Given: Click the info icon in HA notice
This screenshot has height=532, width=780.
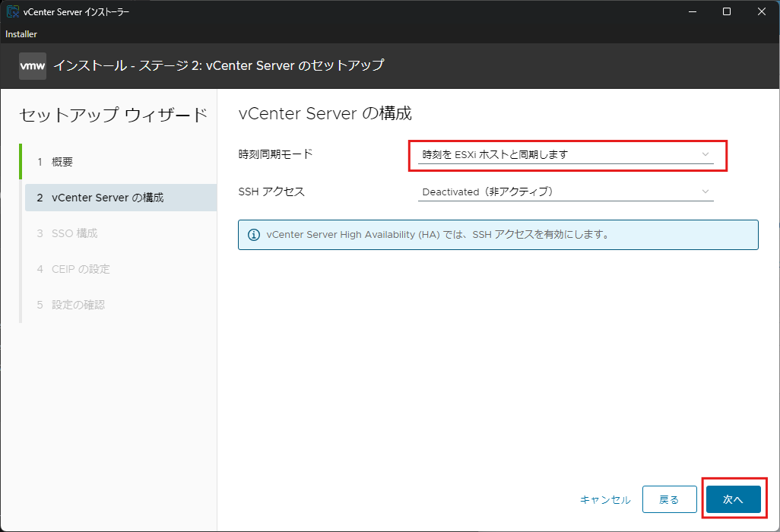Looking at the screenshot, I should [x=254, y=235].
